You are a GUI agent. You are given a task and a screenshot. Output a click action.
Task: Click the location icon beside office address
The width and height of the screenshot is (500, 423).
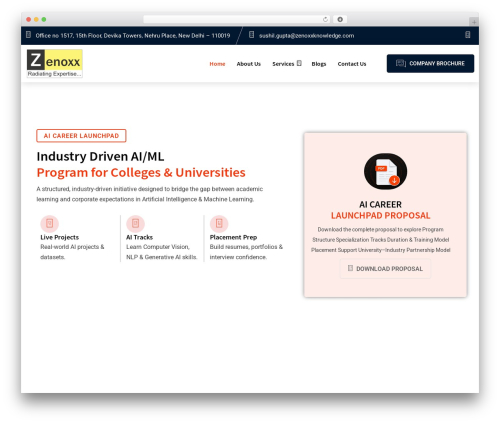[x=29, y=35]
